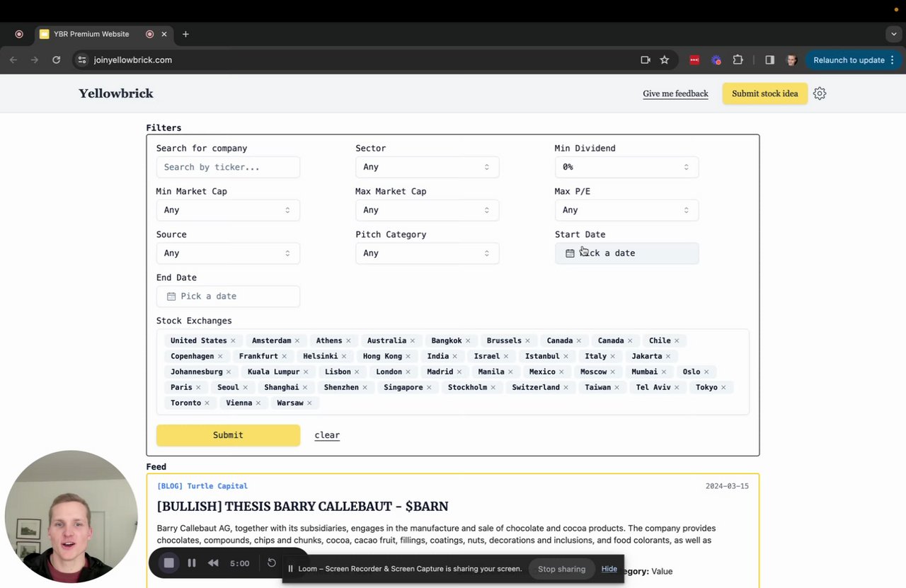Remove the Seoul exchange chip
The width and height of the screenshot is (906, 588).
[245, 388]
